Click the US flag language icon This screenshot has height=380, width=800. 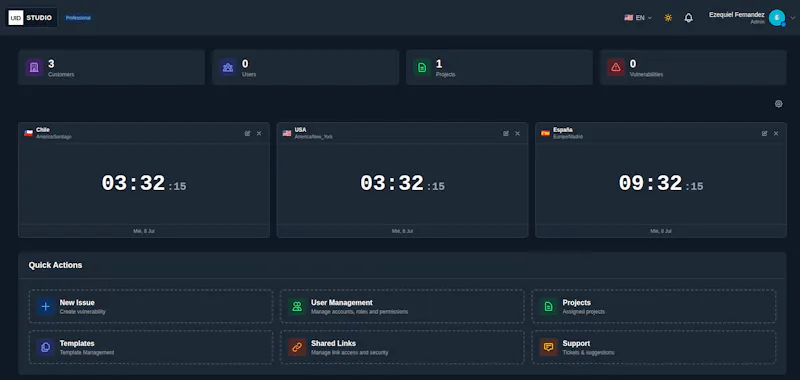[x=629, y=18]
